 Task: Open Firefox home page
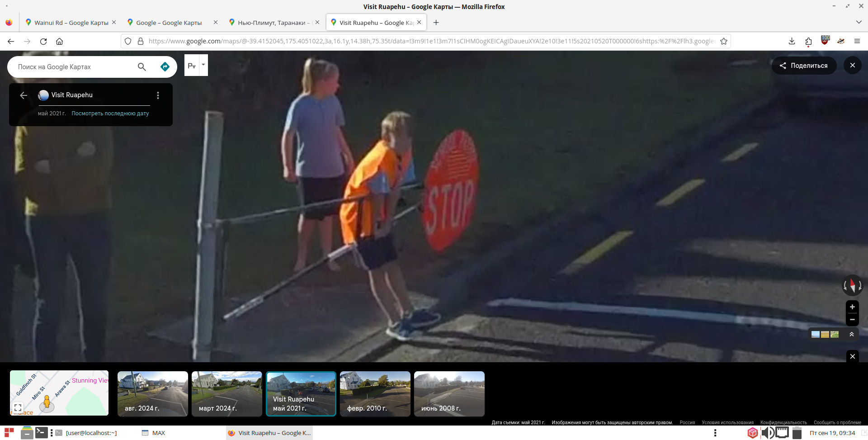click(59, 41)
